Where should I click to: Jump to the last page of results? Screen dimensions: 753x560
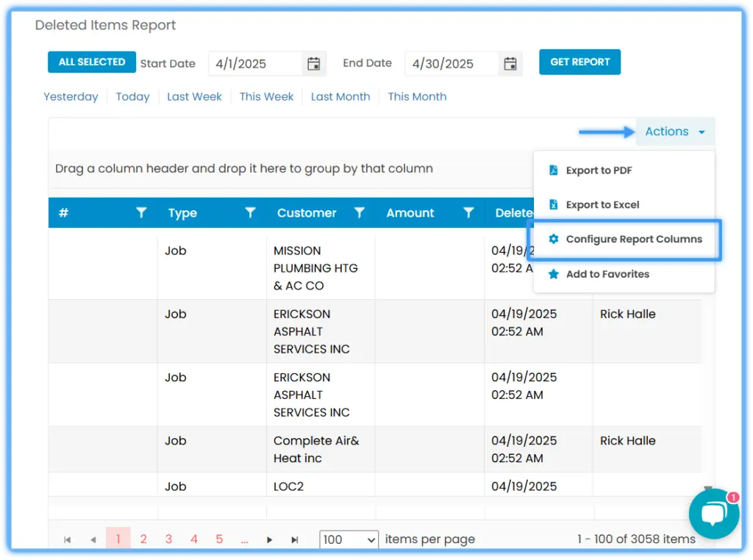[x=295, y=540]
